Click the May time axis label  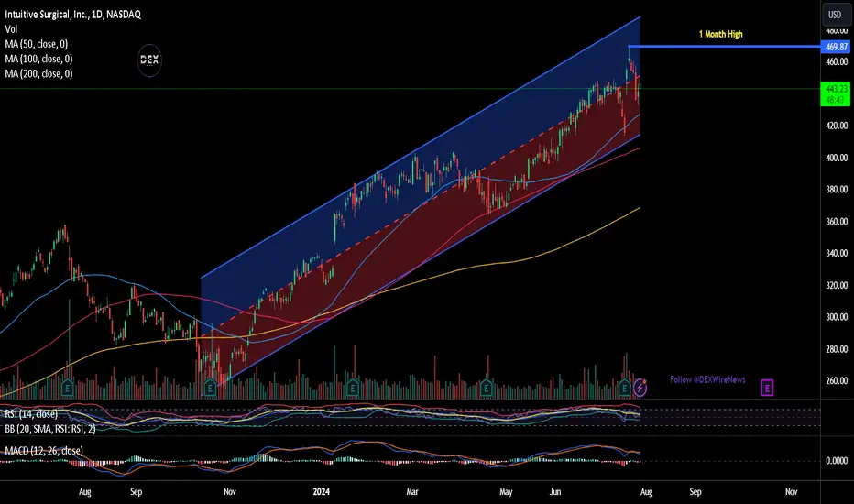pyautogui.click(x=506, y=492)
